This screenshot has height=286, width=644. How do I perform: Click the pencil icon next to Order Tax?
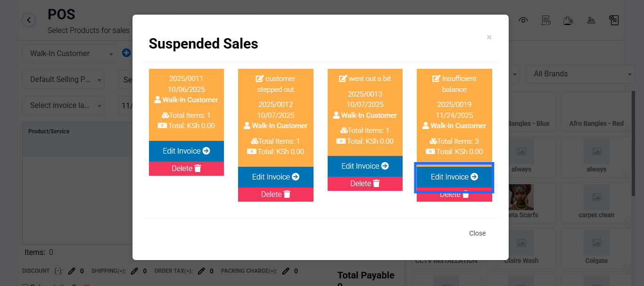pyautogui.click(x=201, y=271)
